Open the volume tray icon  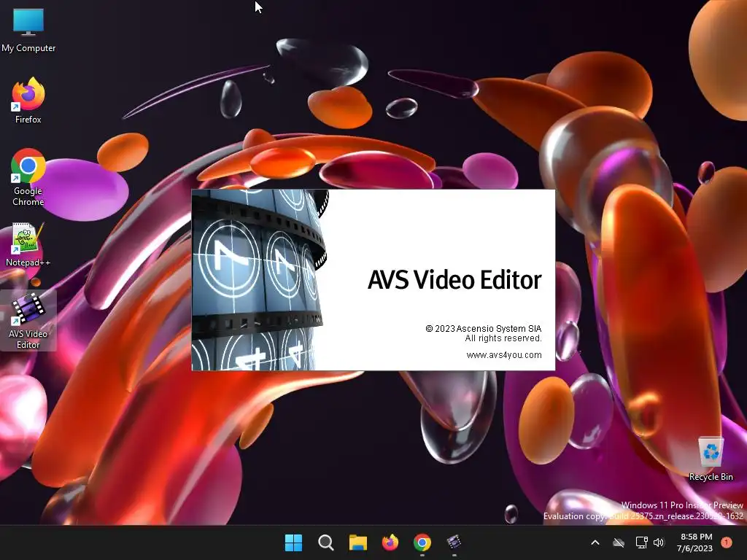pyautogui.click(x=659, y=542)
